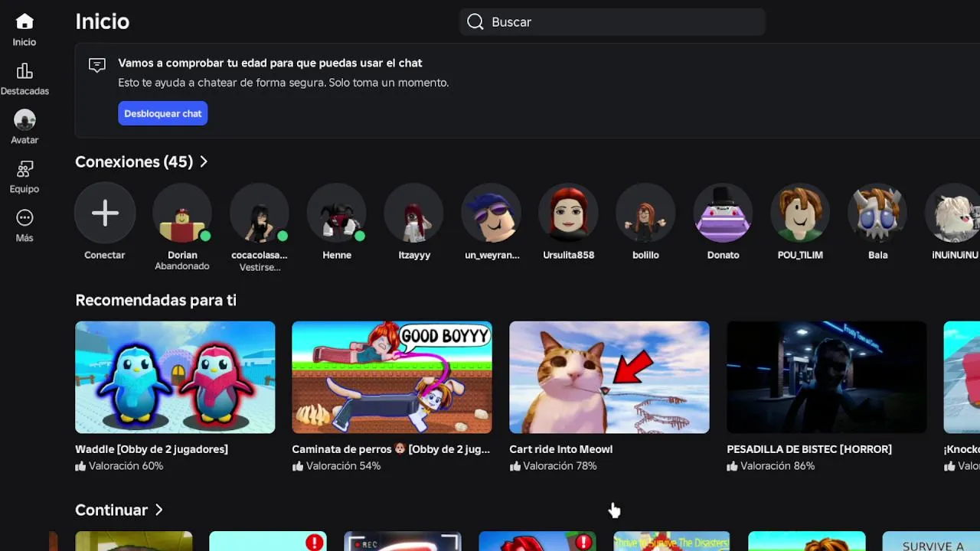980x551 pixels.
Task: Click the Conectar plus icon
Action: 105,213
